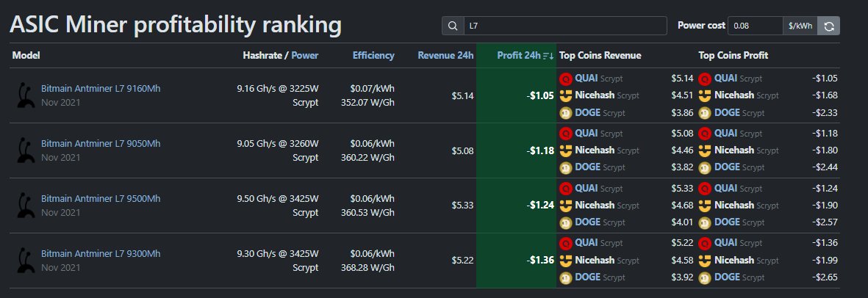This screenshot has width=868, height=298.
Task: Click the DOGE revenue coin icon in the L7 9050Mh row
Action: (x=565, y=167)
